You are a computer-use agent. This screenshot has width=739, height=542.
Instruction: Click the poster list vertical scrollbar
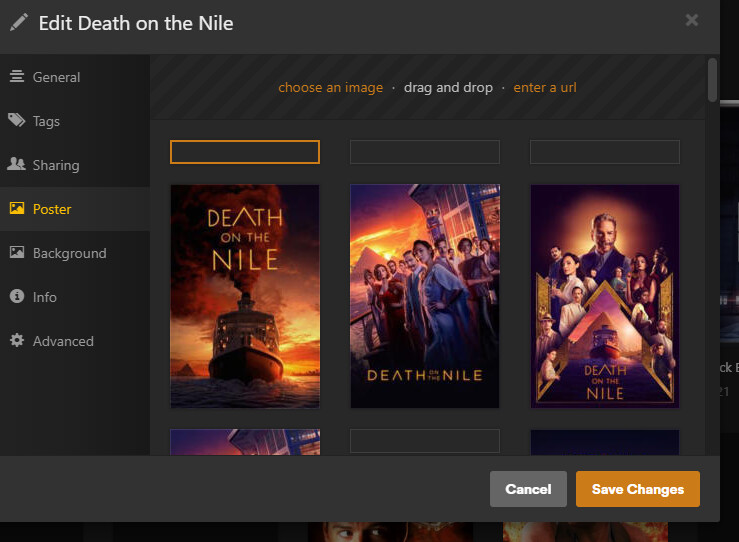pyautogui.click(x=712, y=79)
